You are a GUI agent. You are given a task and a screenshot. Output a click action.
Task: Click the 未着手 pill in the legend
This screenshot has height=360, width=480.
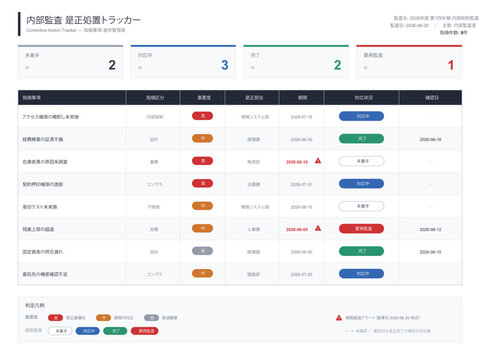click(x=60, y=331)
